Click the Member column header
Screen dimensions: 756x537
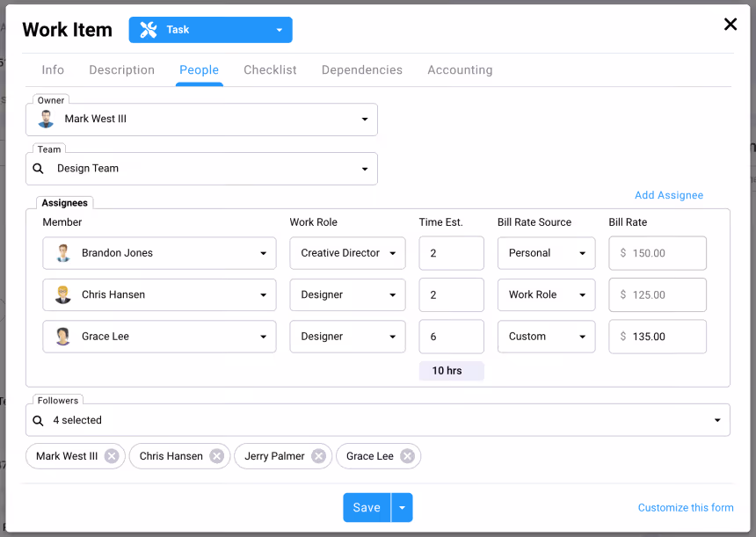click(x=62, y=222)
